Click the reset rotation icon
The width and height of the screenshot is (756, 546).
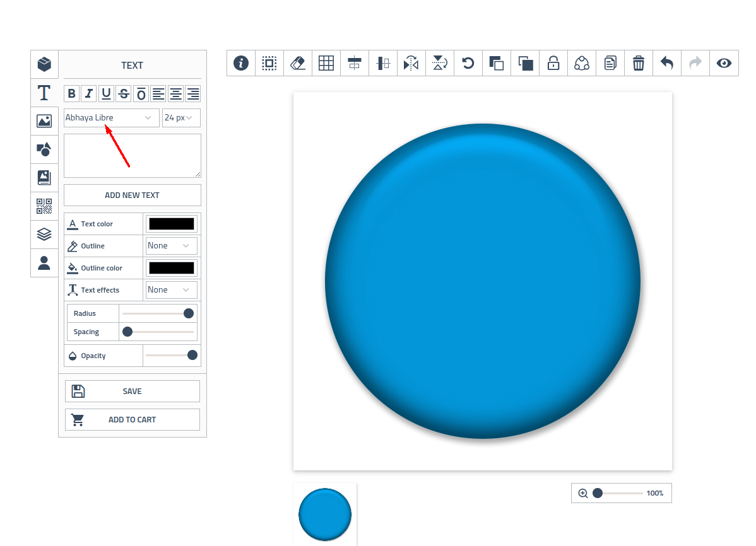[468, 63]
